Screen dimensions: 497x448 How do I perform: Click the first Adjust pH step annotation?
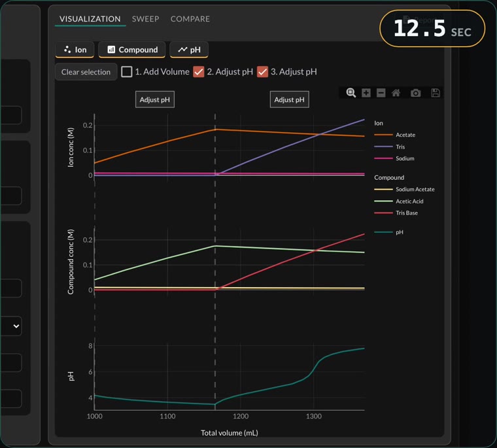[x=155, y=99]
